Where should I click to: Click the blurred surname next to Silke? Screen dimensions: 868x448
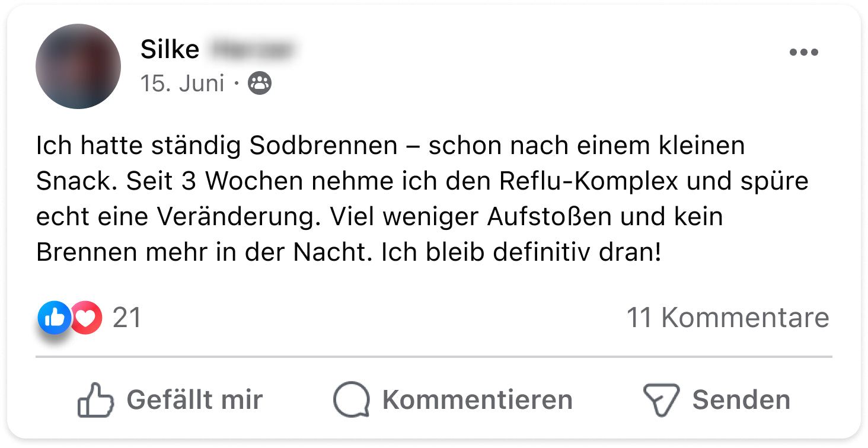[252, 50]
